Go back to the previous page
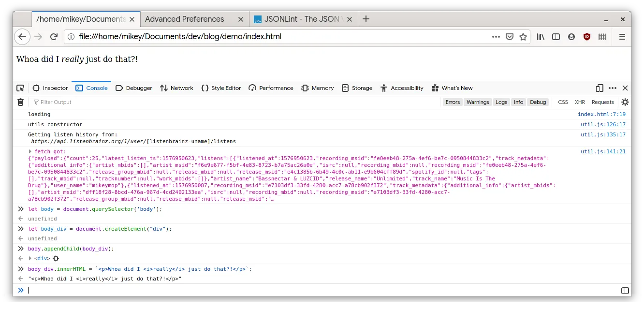Image resolution: width=644 pixels, height=310 pixels. [x=22, y=37]
